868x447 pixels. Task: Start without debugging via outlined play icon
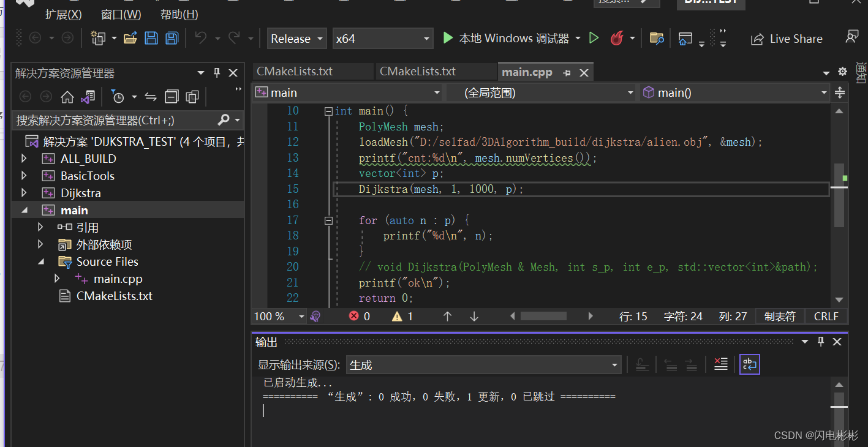coord(594,38)
